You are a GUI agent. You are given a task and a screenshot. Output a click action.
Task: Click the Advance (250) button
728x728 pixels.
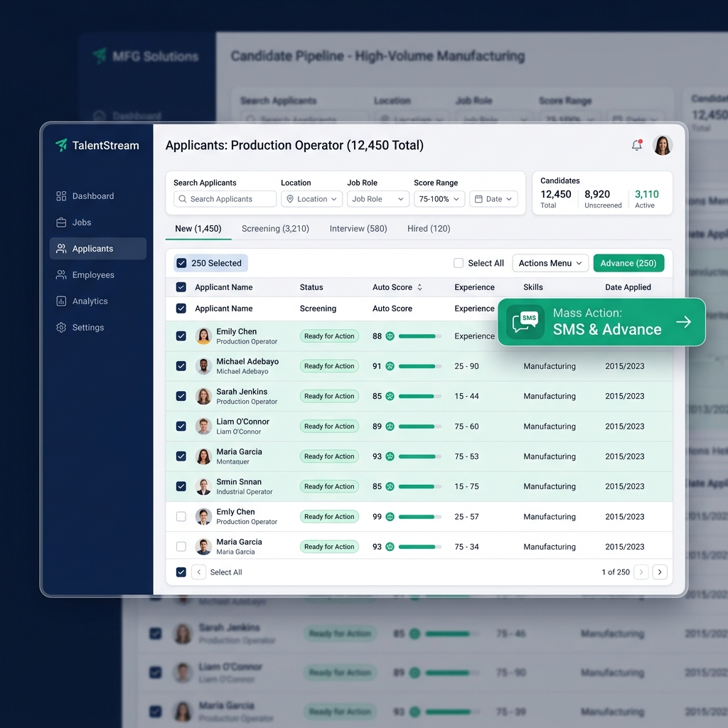(x=628, y=263)
